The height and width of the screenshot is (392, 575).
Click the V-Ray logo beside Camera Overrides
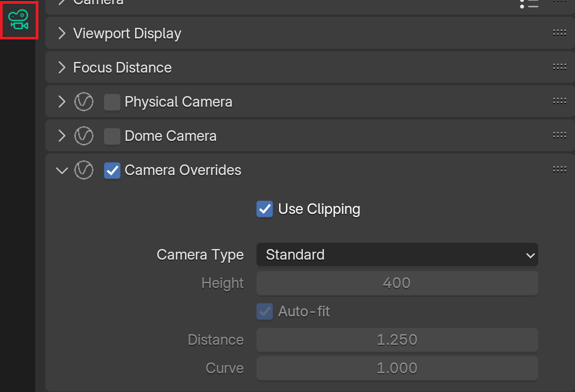coord(84,170)
